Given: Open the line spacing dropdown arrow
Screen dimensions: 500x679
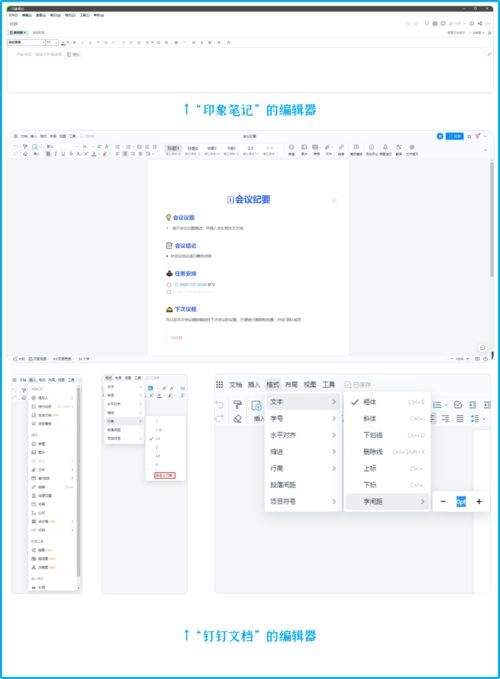Looking at the screenshot, I should pos(484,419).
